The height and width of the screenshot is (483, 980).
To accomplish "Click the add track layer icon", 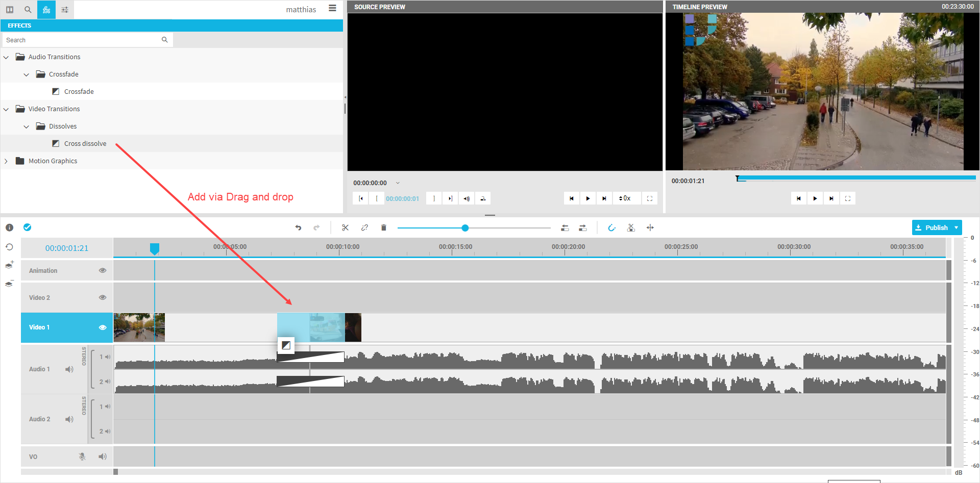I will [x=9, y=265].
